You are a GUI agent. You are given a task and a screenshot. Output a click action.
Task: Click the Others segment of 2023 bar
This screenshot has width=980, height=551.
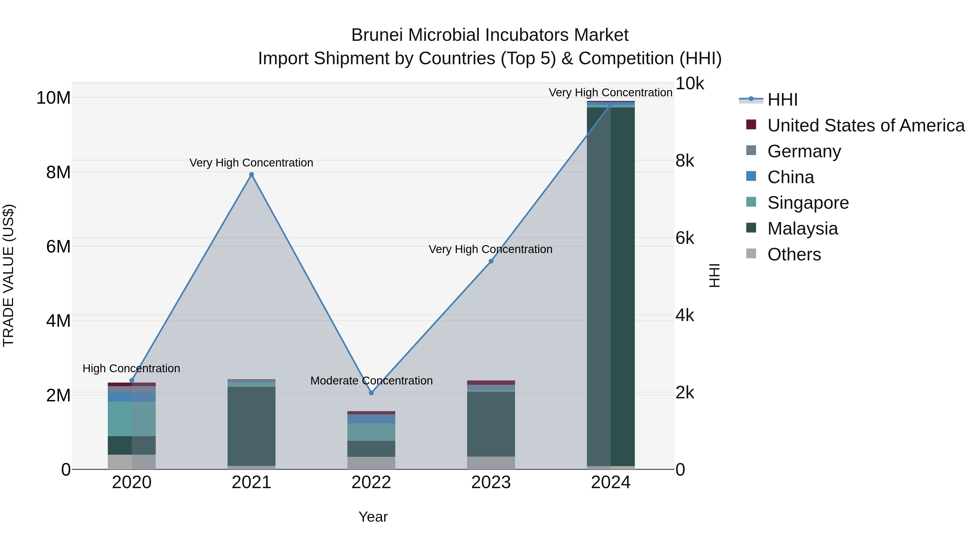tap(491, 463)
